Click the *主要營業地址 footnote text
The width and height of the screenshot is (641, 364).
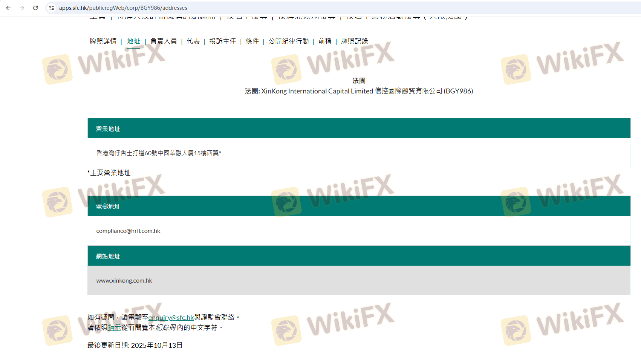(x=109, y=173)
